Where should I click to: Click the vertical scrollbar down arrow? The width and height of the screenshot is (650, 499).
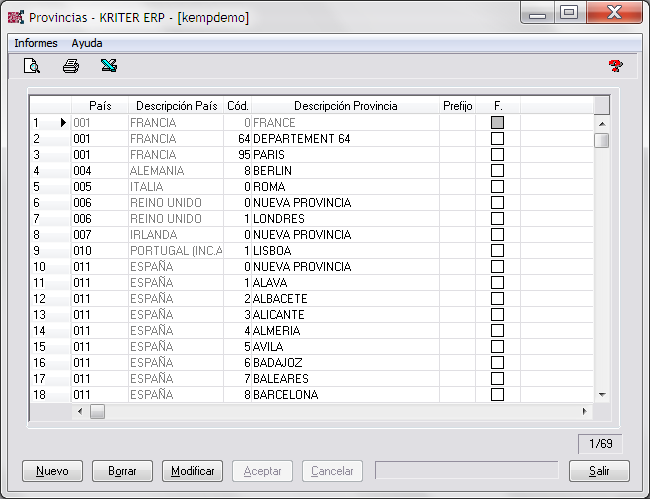click(x=601, y=395)
